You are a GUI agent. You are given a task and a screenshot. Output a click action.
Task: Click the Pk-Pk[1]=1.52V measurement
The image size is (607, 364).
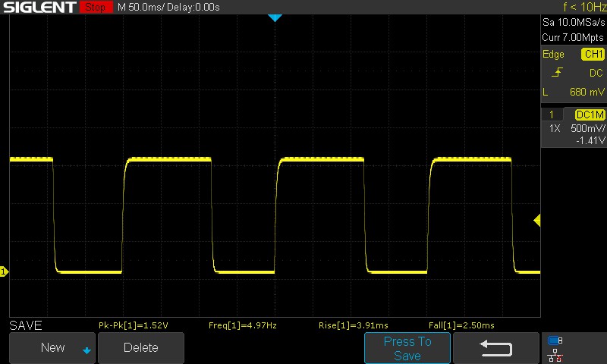coord(134,325)
